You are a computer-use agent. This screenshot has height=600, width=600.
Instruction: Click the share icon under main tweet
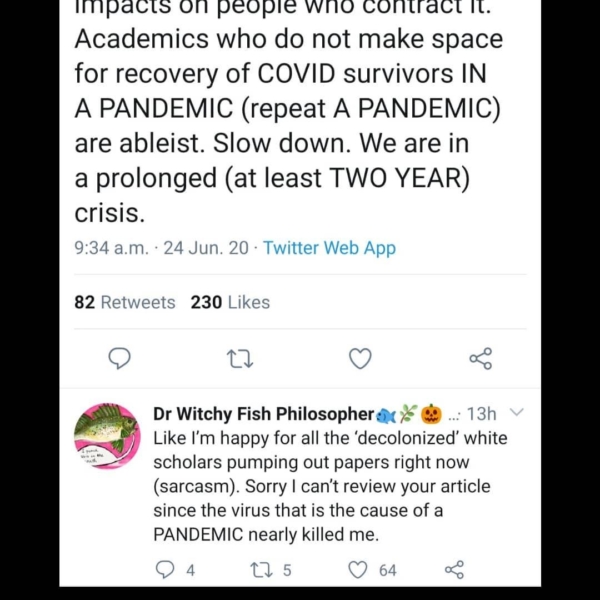point(480,358)
